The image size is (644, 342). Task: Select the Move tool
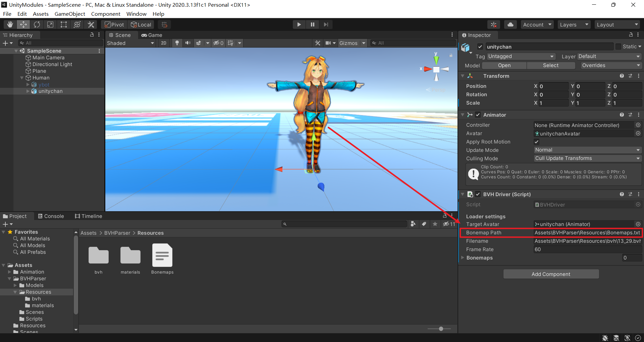[23, 24]
